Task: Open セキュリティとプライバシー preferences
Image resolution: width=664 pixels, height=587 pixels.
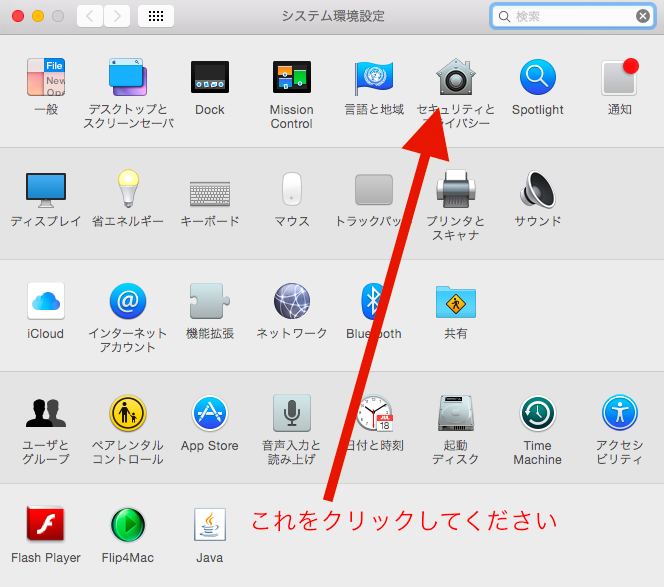Action: pos(456,77)
